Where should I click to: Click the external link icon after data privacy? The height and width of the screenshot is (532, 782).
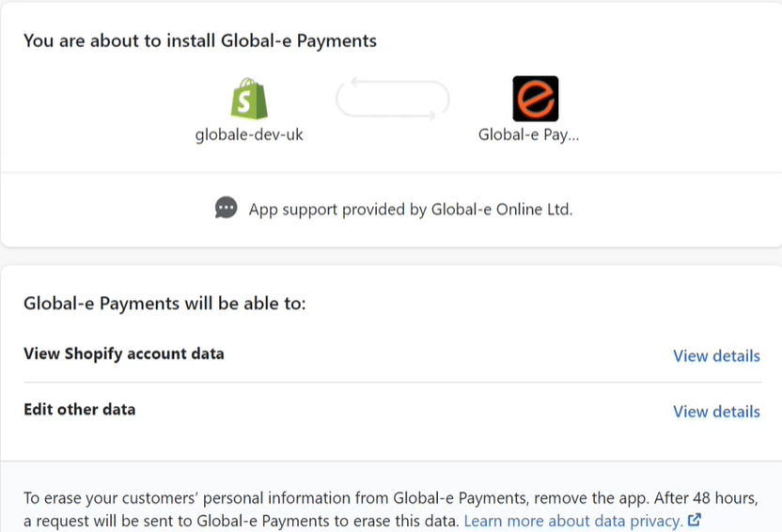695,520
